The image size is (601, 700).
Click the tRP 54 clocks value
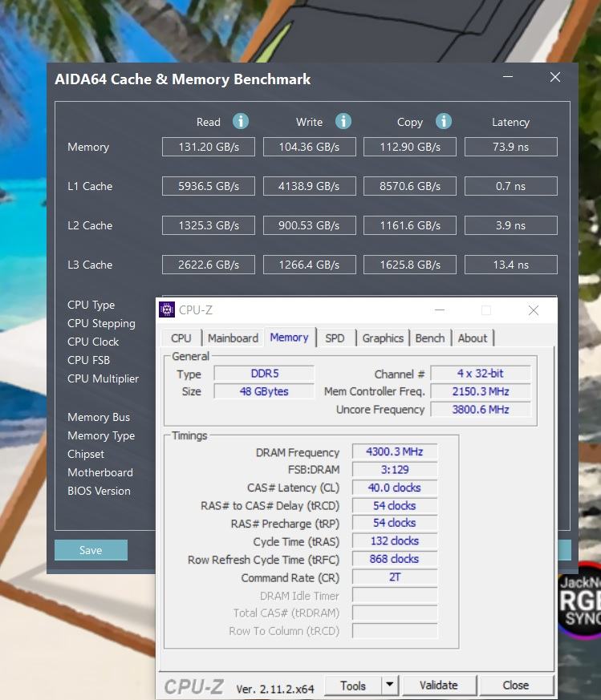pos(395,523)
